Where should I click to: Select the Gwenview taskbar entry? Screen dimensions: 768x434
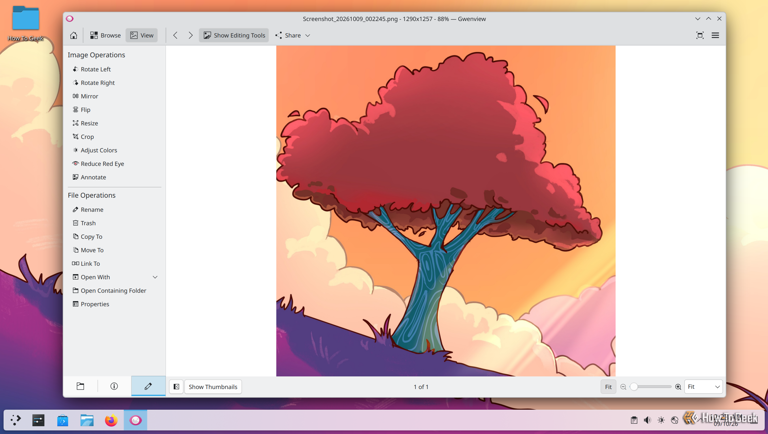[135, 420]
